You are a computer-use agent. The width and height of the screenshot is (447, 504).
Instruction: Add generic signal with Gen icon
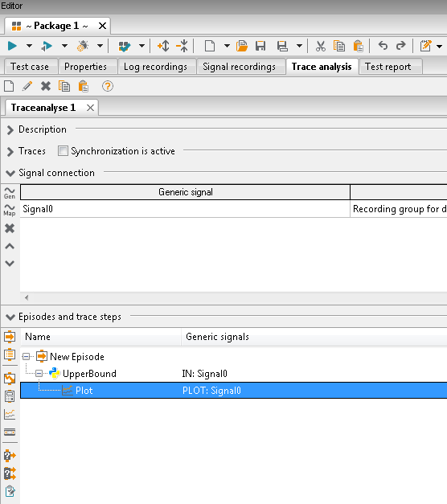tap(10, 193)
